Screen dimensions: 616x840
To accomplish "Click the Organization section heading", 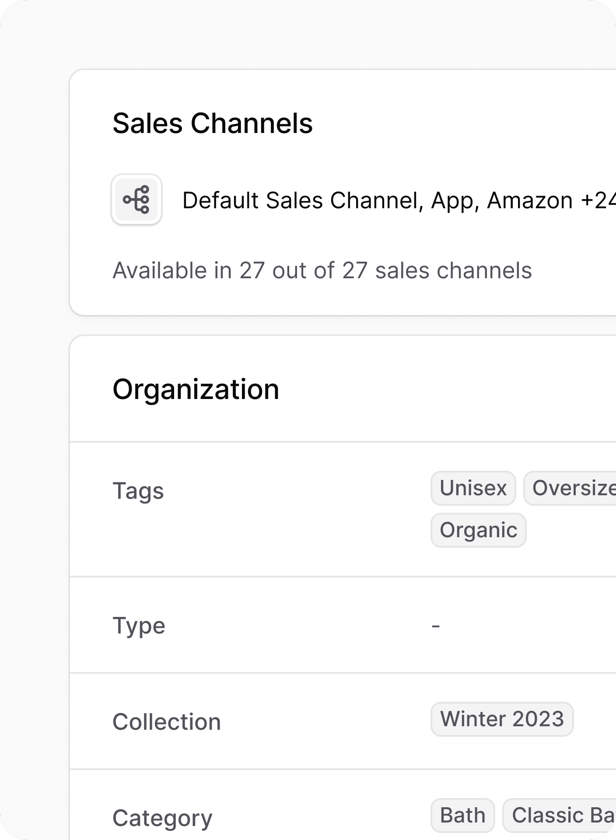I will click(196, 389).
